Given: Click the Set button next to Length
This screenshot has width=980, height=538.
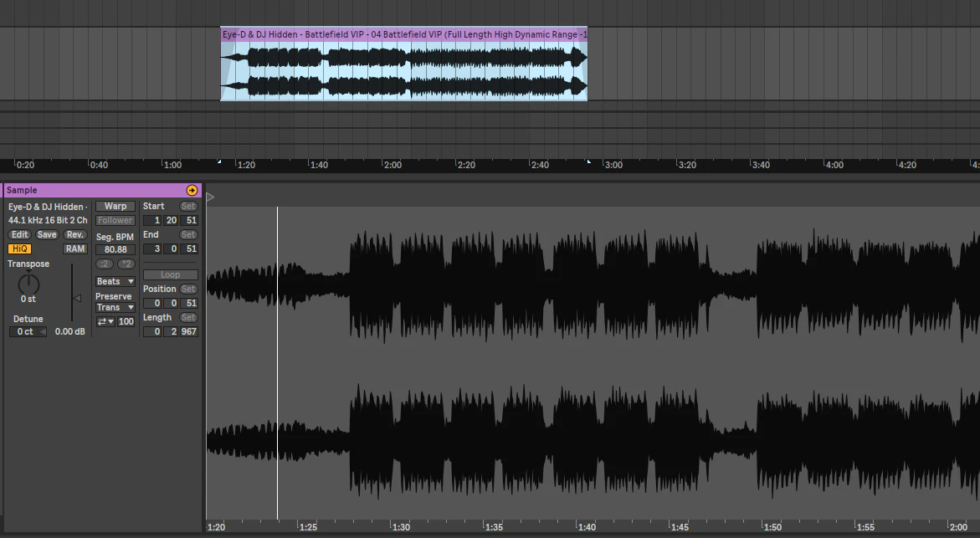Looking at the screenshot, I should pyautogui.click(x=188, y=317).
